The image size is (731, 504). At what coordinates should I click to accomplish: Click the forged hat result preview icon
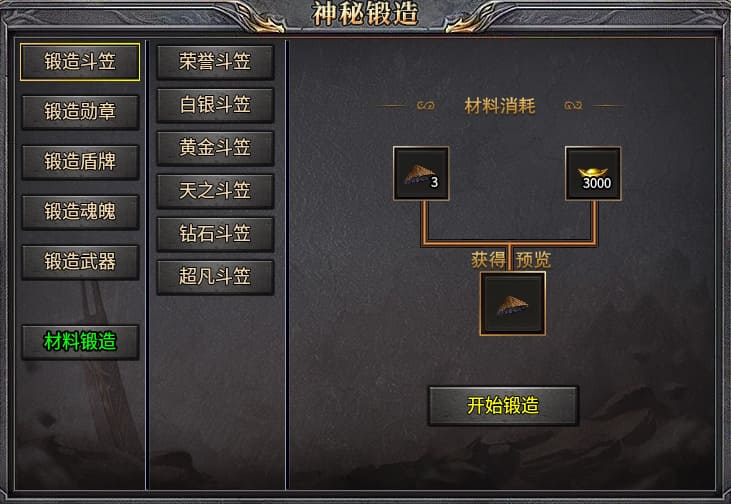512,304
